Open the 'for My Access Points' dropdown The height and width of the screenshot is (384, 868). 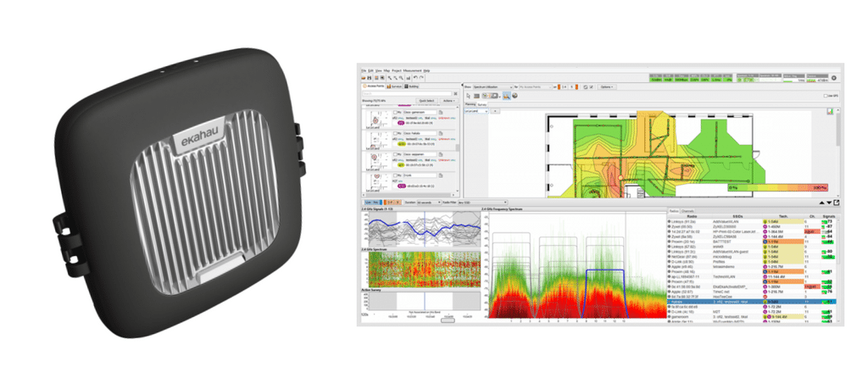pos(536,86)
